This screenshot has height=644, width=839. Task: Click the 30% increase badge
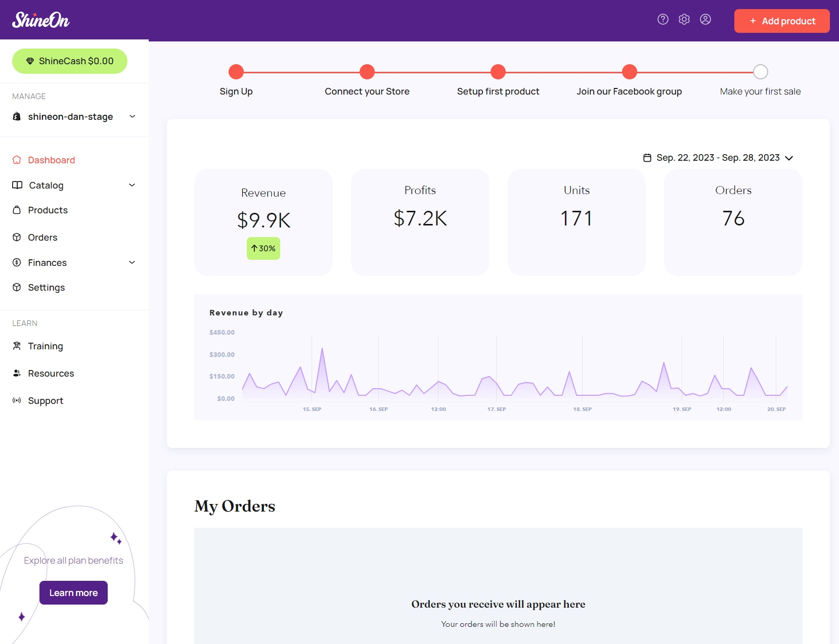pyautogui.click(x=263, y=249)
